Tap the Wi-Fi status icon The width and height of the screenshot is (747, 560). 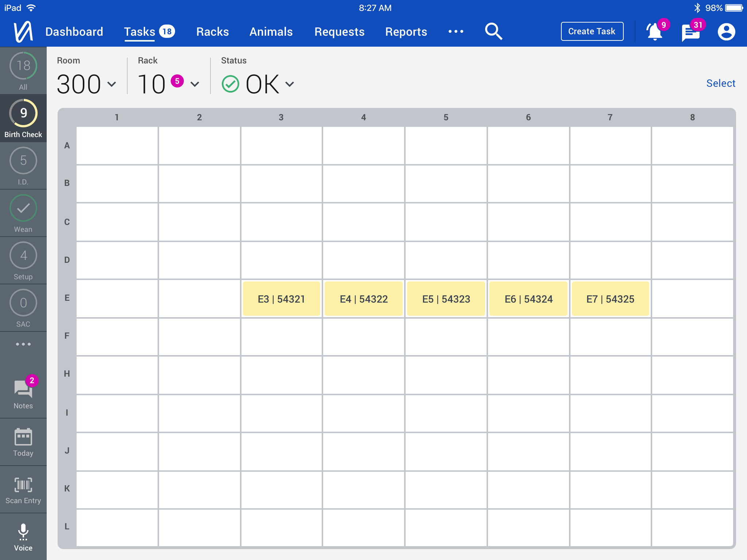click(x=31, y=8)
